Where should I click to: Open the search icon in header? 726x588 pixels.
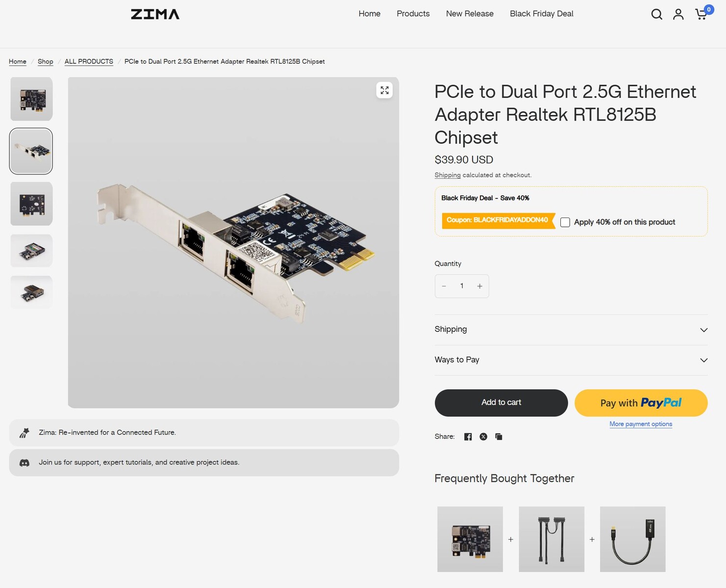[x=656, y=14]
